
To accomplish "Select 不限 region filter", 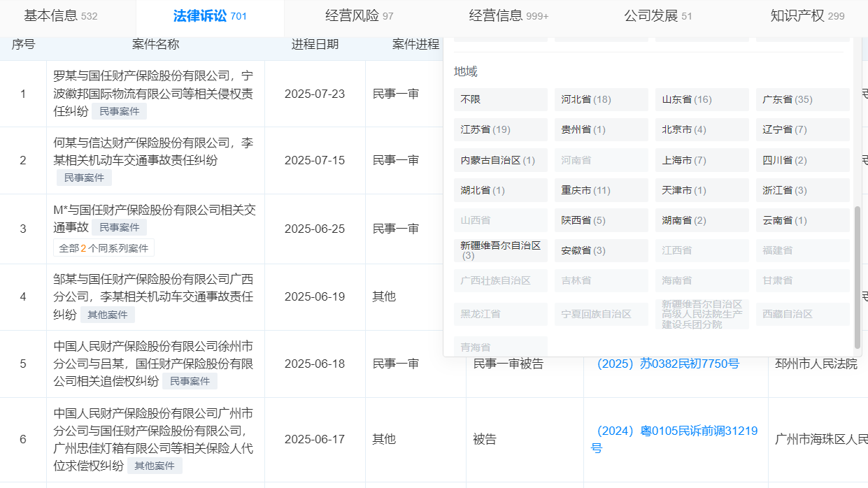I will pyautogui.click(x=501, y=100).
